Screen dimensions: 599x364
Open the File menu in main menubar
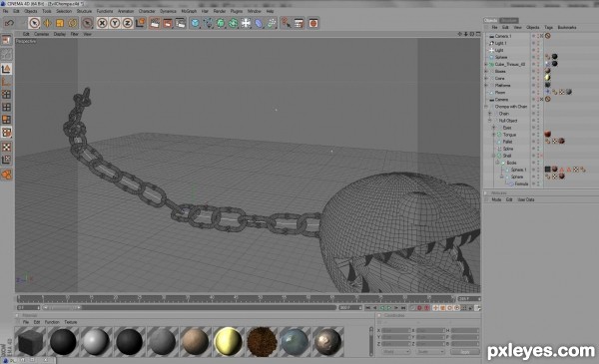(x=5, y=11)
